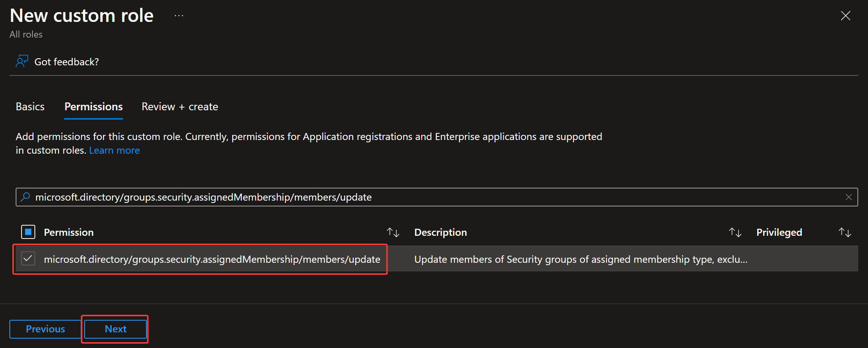
Task: Open the ellipsis menu beside New custom role
Action: click(179, 16)
